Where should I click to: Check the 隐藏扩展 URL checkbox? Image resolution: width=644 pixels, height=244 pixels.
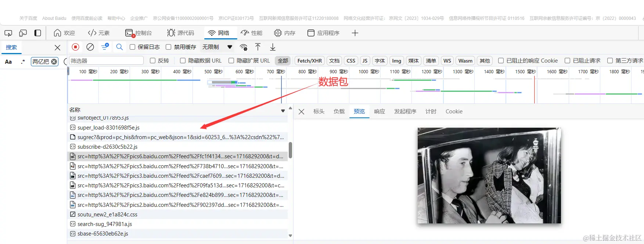(231, 61)
